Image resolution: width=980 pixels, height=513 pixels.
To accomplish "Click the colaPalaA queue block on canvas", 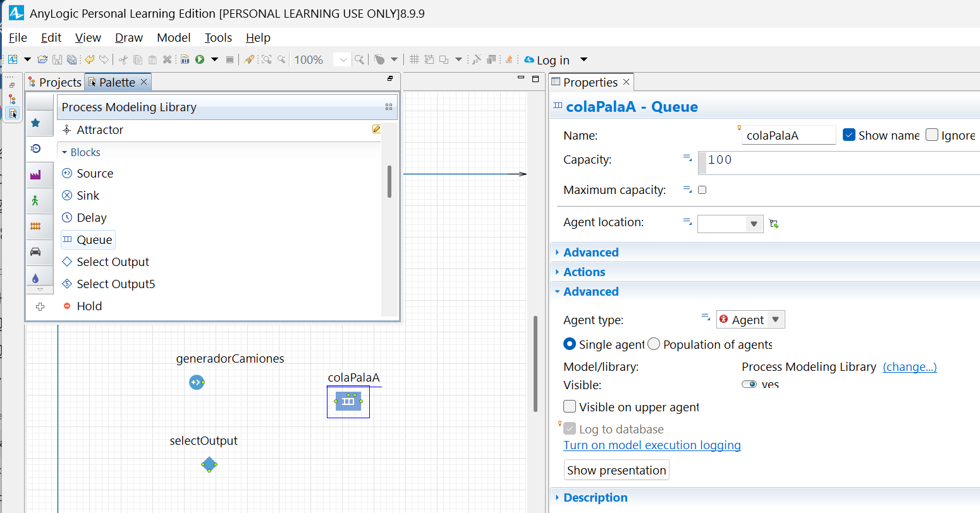I will (x=348, y=401).
